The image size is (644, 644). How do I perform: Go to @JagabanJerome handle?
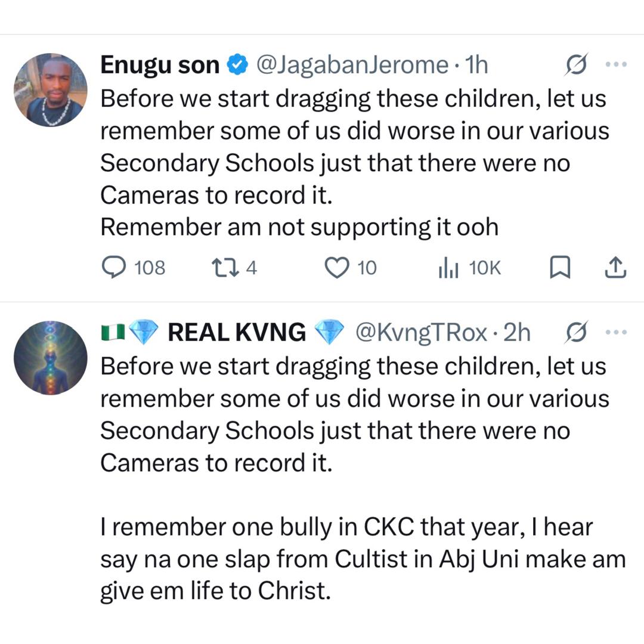(352, 65)
